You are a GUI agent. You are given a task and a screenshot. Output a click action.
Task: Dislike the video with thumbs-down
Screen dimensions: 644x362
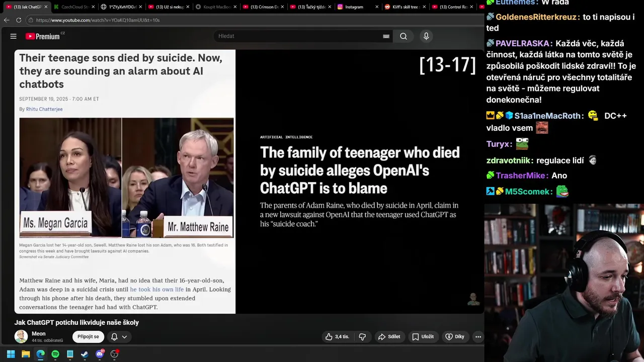tap(362, 337)
